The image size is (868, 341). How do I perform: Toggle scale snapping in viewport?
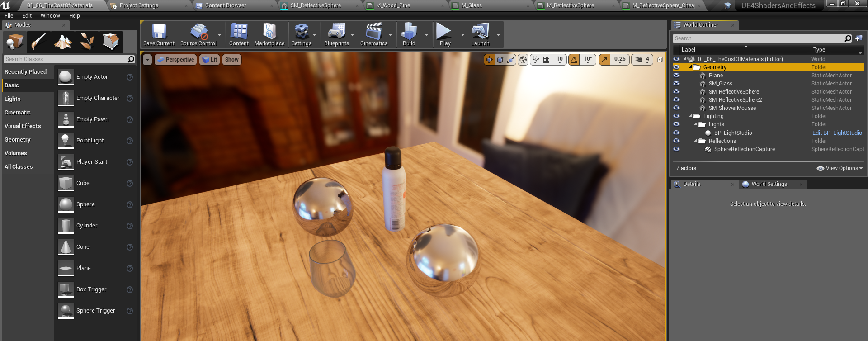[x=604, y=60]
